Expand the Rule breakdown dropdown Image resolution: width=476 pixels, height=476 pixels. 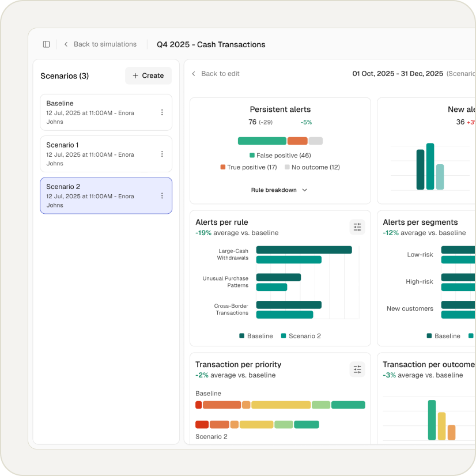click(279, 190)
